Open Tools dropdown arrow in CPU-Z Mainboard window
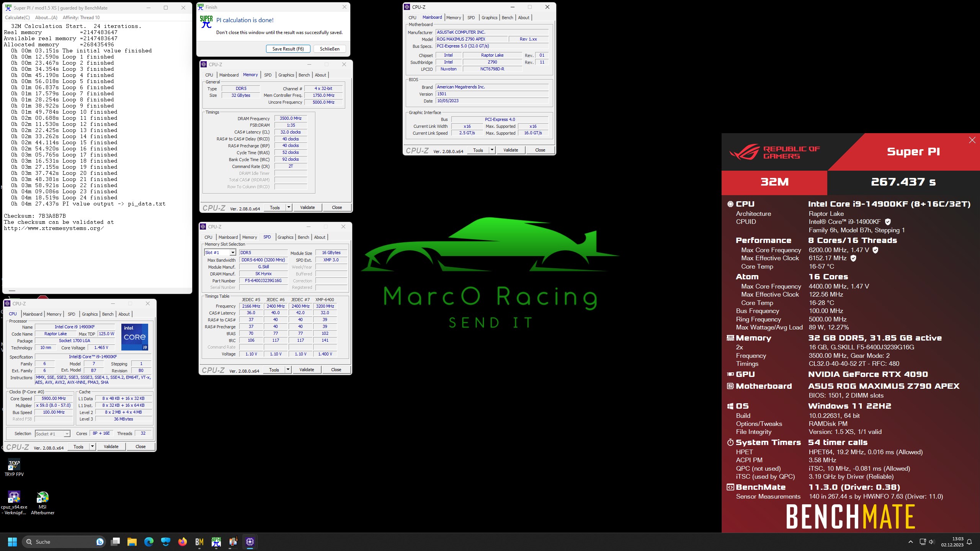 (492, 150)
